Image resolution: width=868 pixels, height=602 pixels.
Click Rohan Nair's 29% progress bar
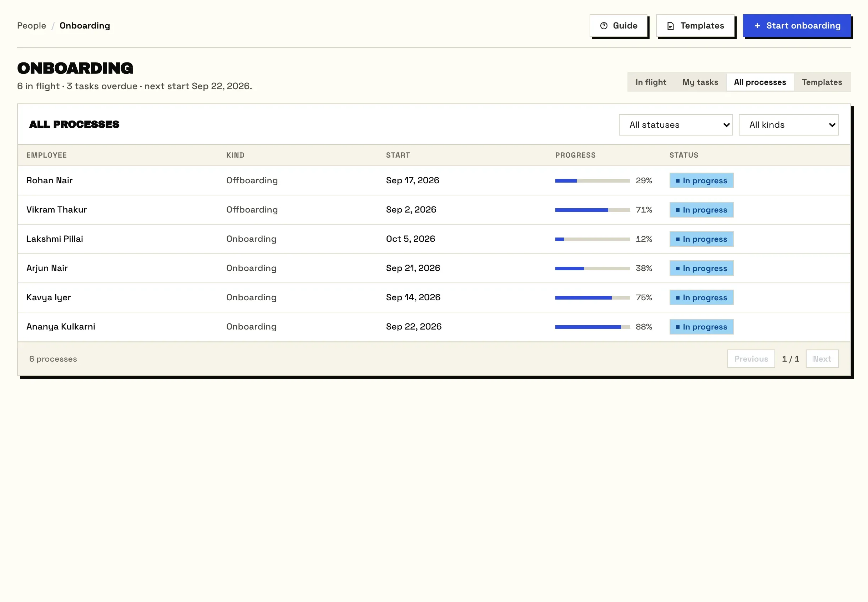(x=592, y=181)
